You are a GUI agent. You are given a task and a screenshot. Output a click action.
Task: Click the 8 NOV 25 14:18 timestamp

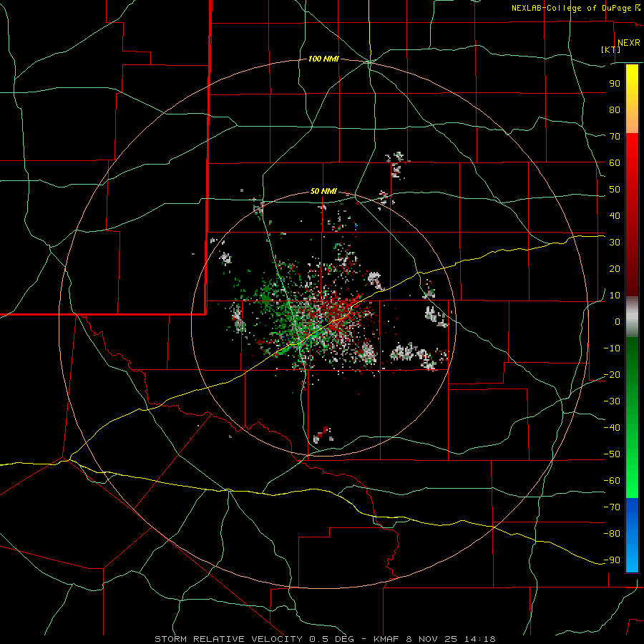coord(451,639)
